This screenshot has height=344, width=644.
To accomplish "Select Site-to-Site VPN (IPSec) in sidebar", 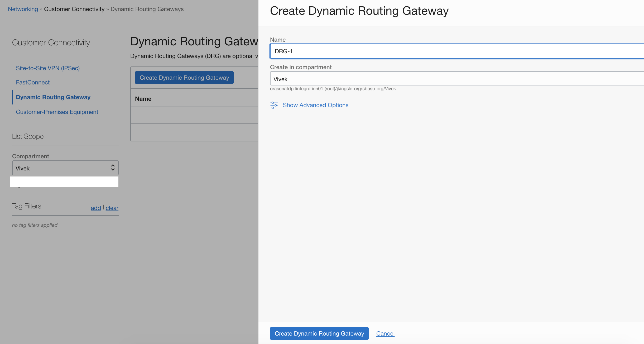I will (48, 68).
